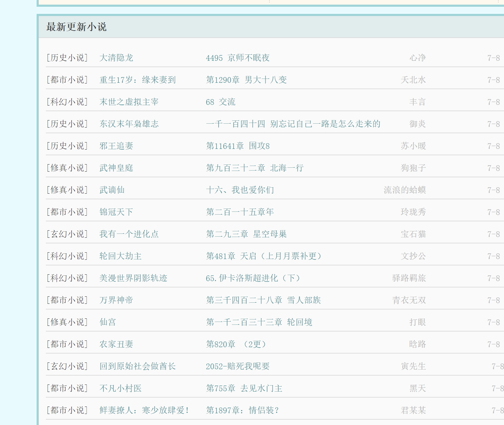
Task: Click the 7-8 date in the 仙宫 row
Action: click(494, 322)
